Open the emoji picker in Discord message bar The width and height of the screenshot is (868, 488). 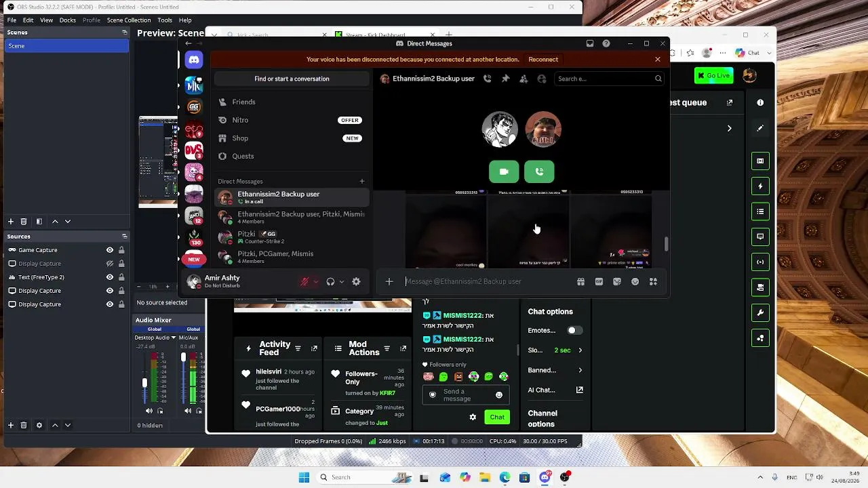(x=635, y=281)
